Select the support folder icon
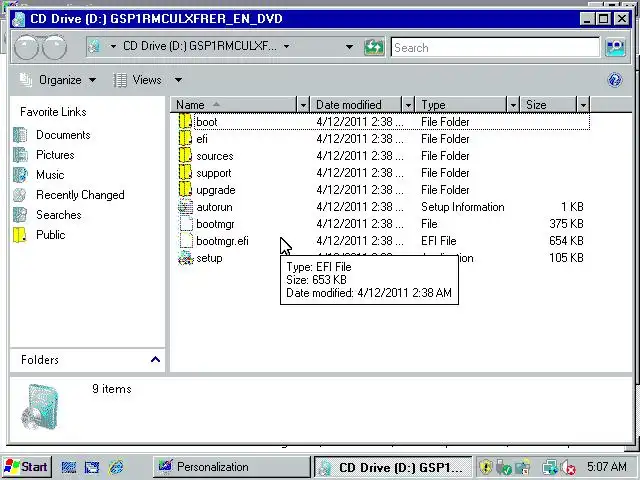640x480 pixels. 185,173
